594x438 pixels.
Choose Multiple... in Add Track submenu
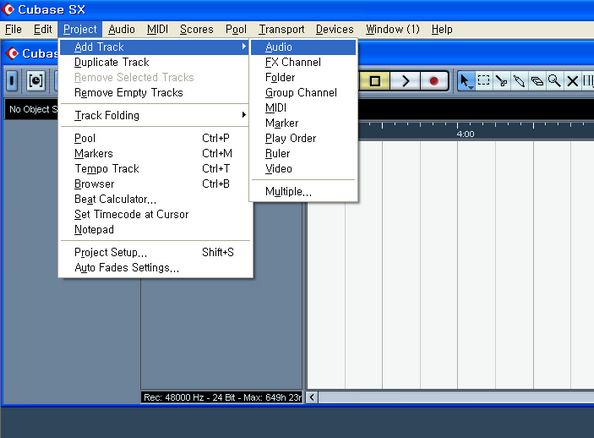coord(303,191)
